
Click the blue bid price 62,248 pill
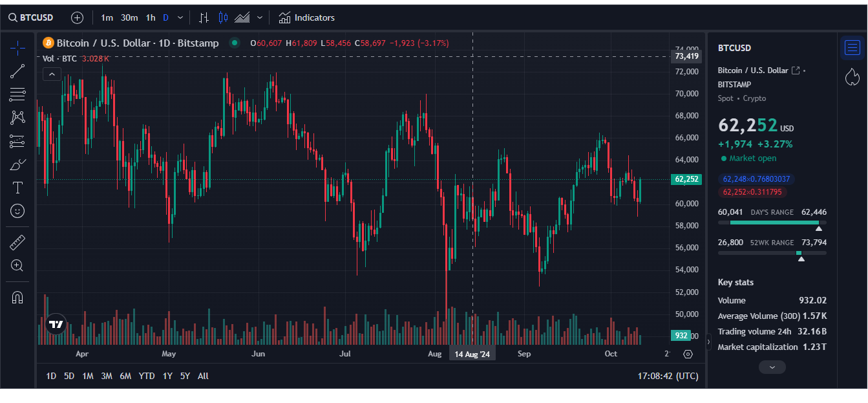point(757,179)
